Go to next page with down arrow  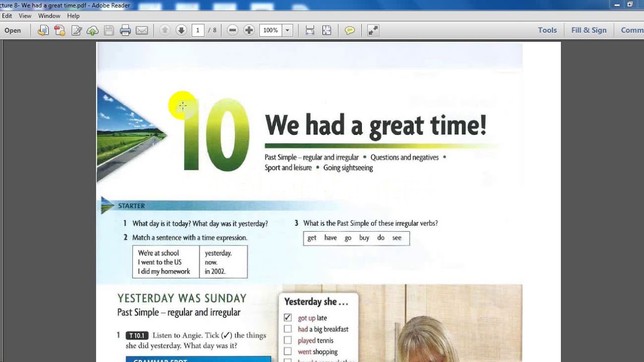click(x=181, y=30)
